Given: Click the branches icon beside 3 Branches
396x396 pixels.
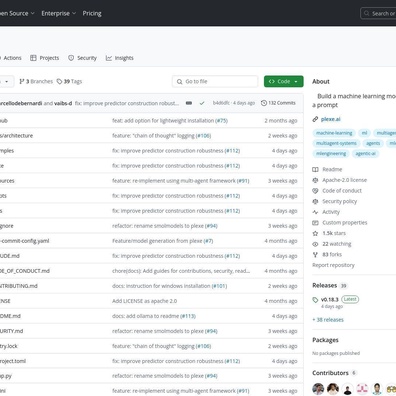Looking at the screenshot, I should (22, 81).
